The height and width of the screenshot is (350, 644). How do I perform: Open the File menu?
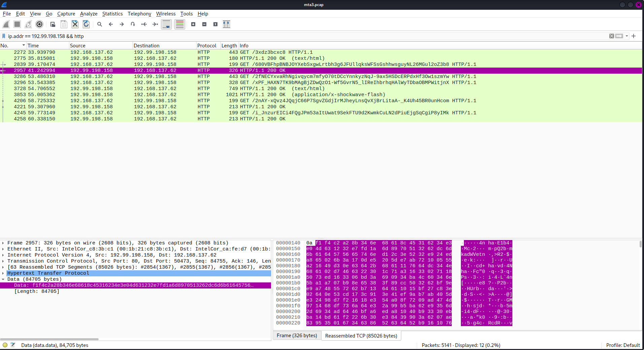point(7,14)
